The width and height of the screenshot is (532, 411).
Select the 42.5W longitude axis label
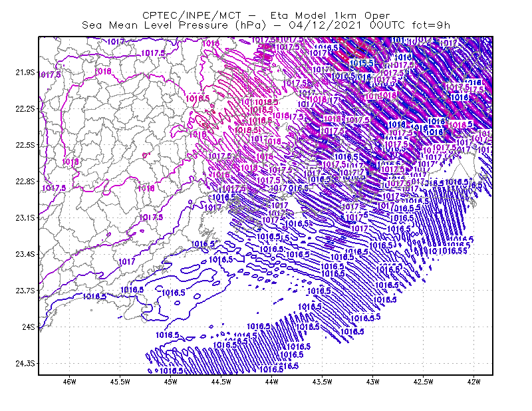click(x=424, y=382)
